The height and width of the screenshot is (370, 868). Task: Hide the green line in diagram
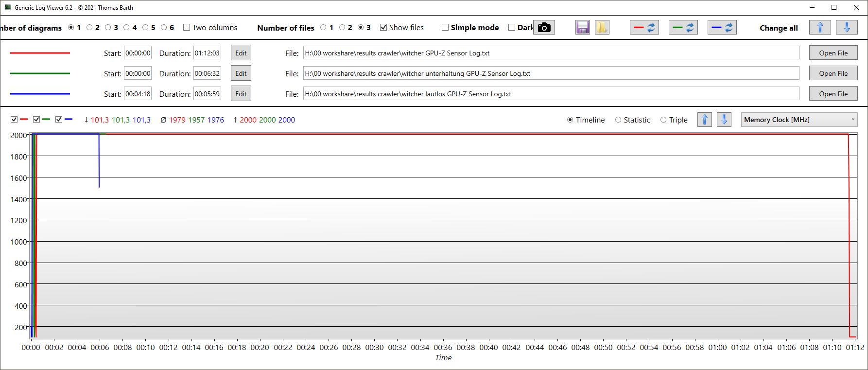(x=36, y=120)
